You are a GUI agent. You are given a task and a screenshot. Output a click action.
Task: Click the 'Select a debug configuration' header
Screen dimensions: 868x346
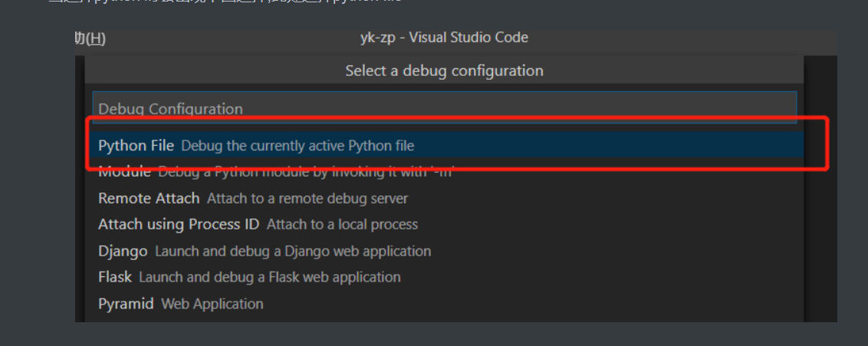[x=444, y=71]
